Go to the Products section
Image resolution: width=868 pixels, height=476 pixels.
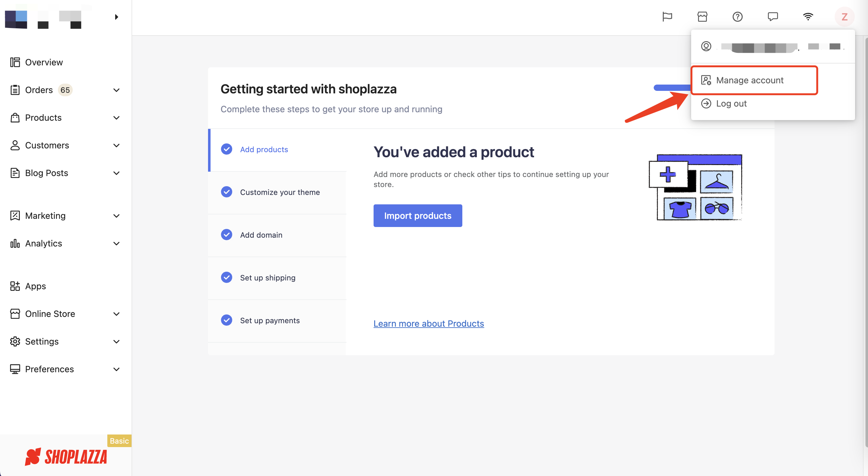tap(43, 118)
